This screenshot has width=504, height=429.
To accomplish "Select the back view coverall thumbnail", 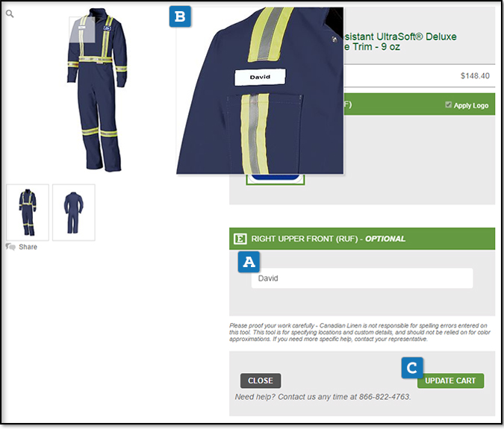I will tap(74, 212).
